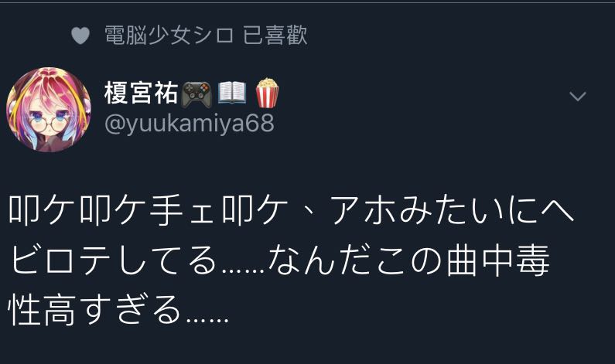Click the phrase なんだこの曲中毒 in the tweet
Viewport: 615px width, 364px height.
click(409, 260)
